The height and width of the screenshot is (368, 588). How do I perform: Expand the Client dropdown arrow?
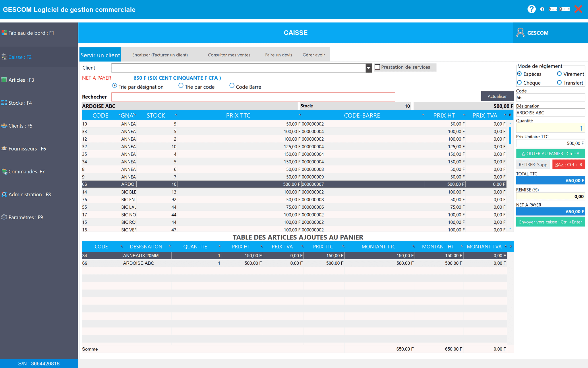pyautogui.click(x=369, y=68)
